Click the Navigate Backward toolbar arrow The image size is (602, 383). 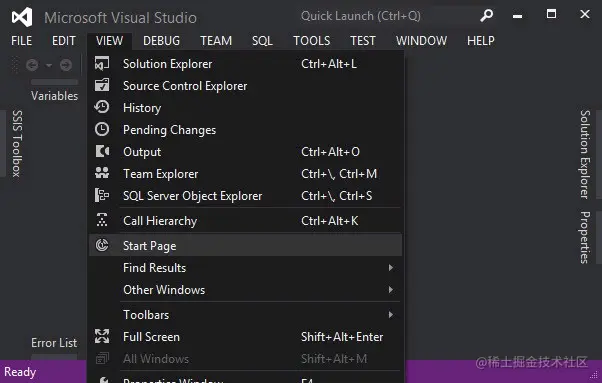[32, 65]
